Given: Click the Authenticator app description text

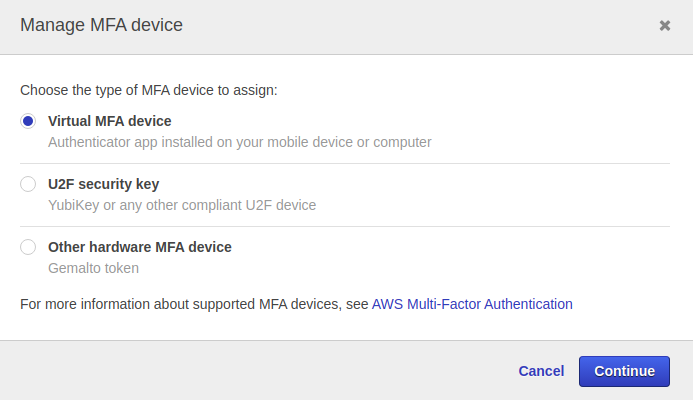Looking at the screenshot, I should [x=240, y=142].
